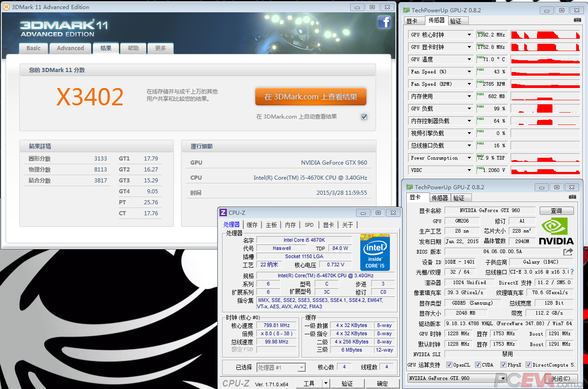This screenshot has height=389, width=588.
Task: Click the 关闭(C) button in GPU-Z
Action: point(561,378)
